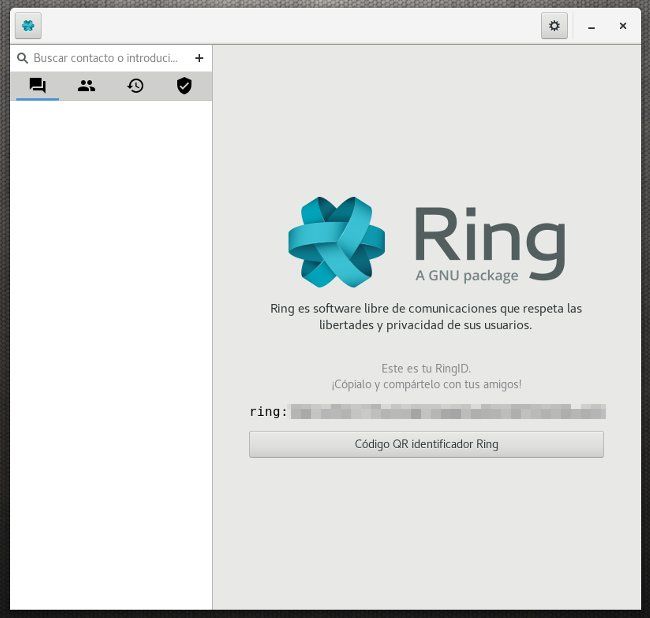Open the shield contact requests tab
The height and width of the screenshot is (618, 650).
click(x=184, y=86)
